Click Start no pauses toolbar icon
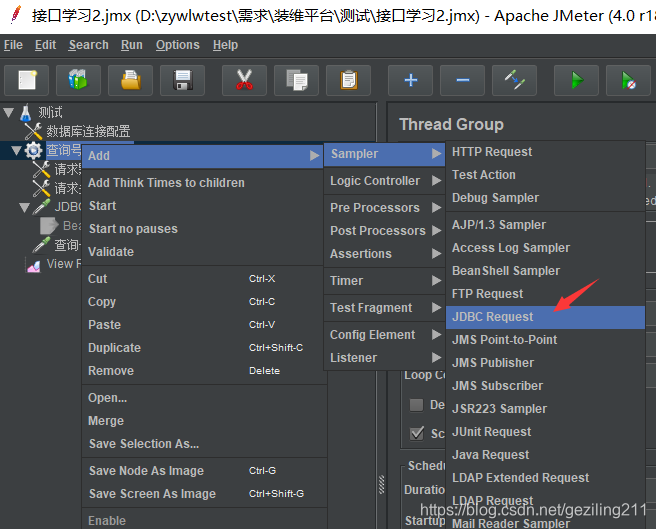656x529 pixels. click(x=628, y=80)
